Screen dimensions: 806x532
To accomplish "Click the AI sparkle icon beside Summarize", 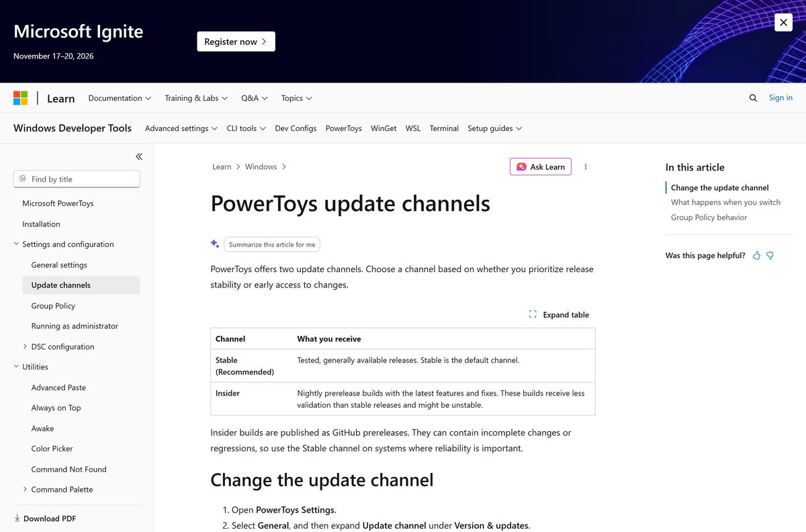I will tap(215, 244).
